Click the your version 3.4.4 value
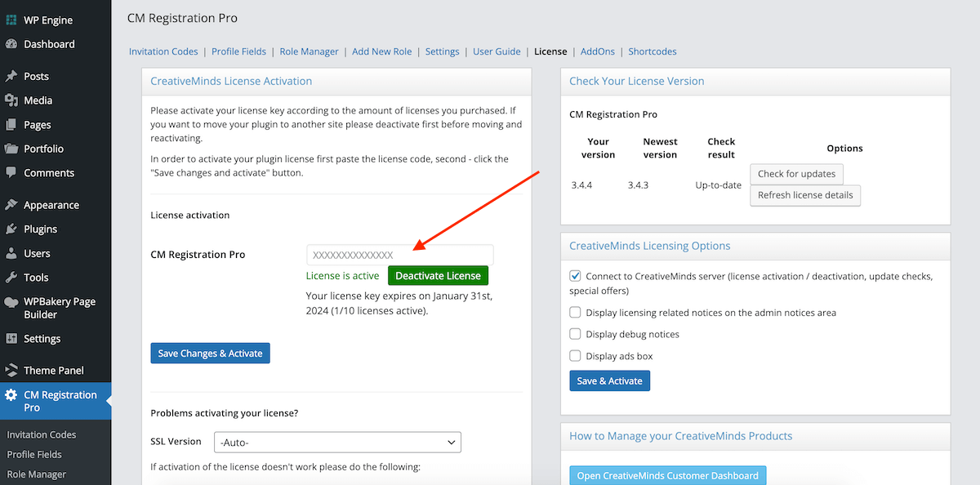Screen dimensions: 980x485 pyautogui.click(x=582, y=185)
